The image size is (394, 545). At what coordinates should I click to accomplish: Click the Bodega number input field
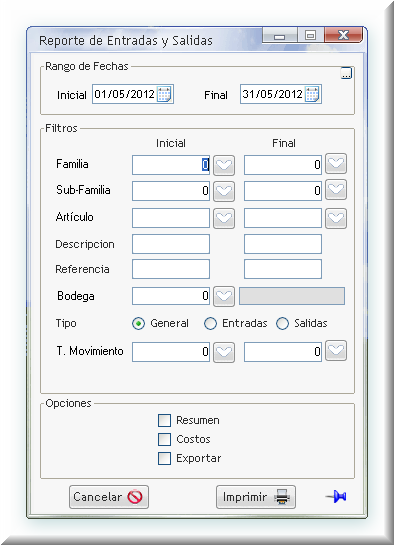point(171,296)
